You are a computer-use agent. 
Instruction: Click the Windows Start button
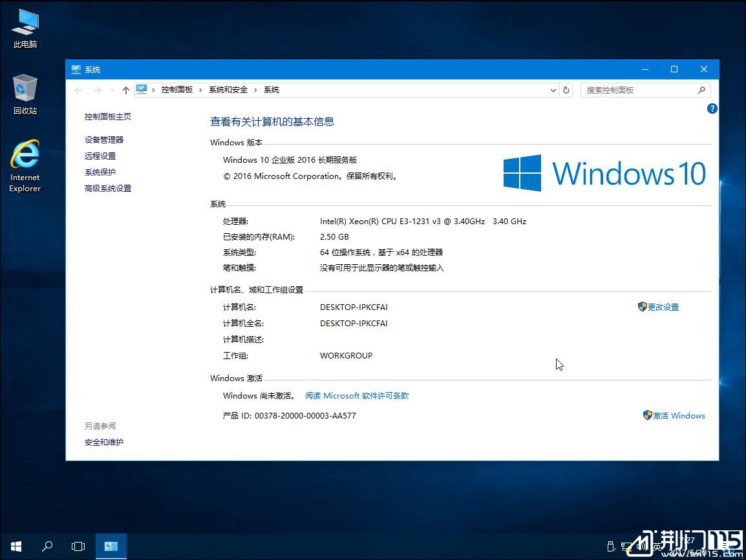[16, 546]
